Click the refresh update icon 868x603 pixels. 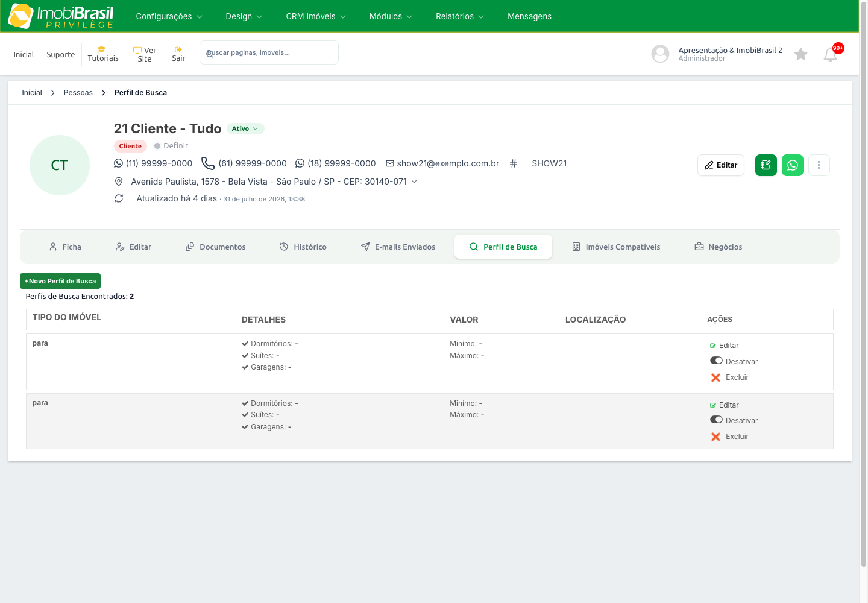pos(119,198)
